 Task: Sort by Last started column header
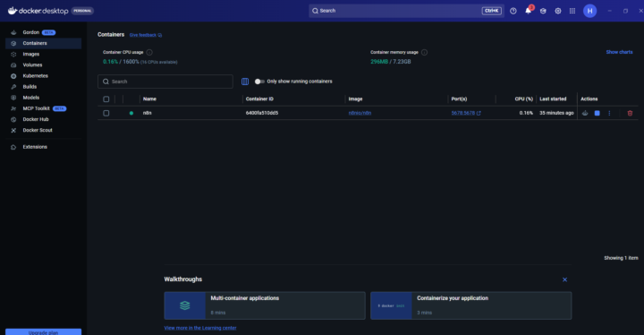tap(553, 99)
